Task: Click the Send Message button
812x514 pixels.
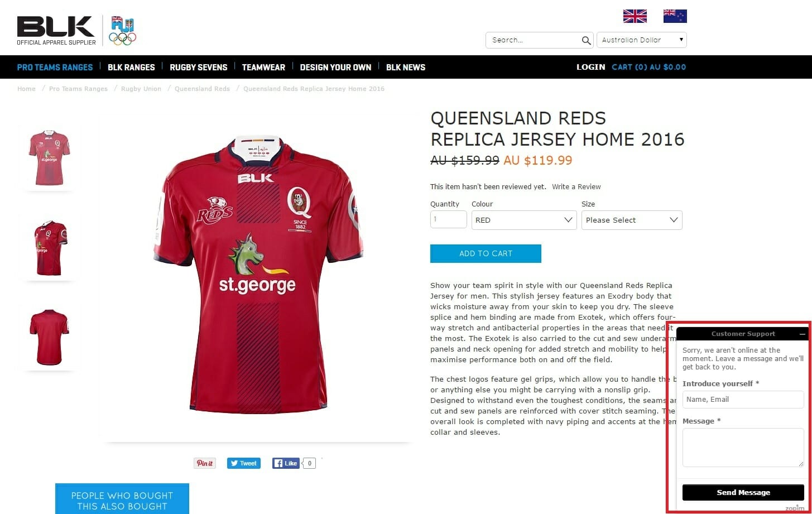Action: pyautogui.click(x=743, y=493)
